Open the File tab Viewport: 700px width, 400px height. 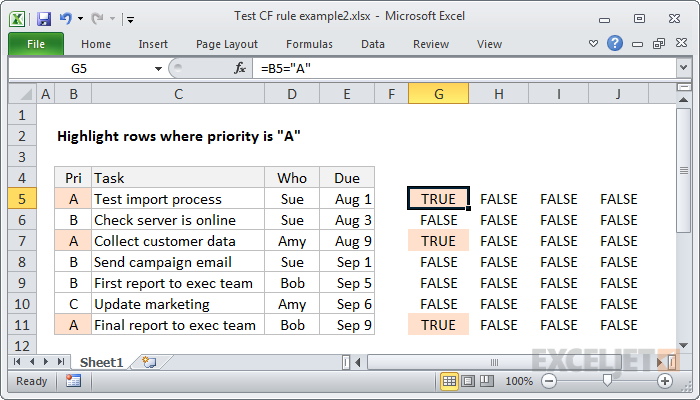click(x=36, y=44)
